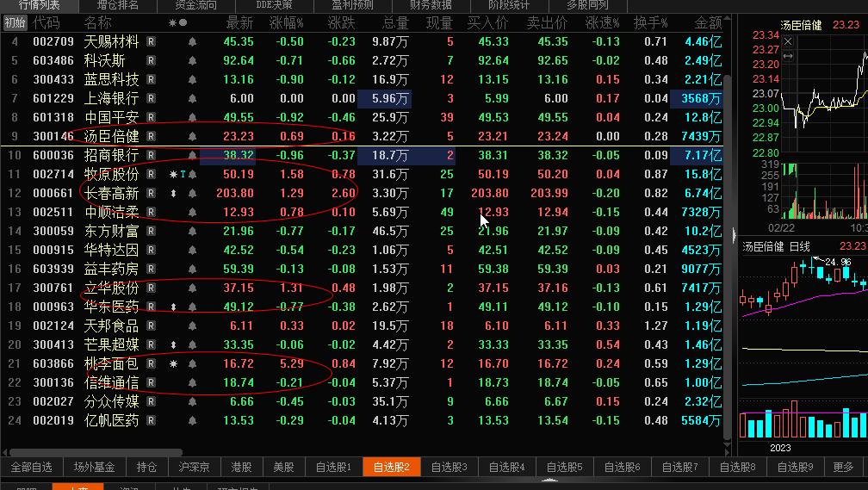Image resolution: width=868 pixels, height=490 pixels.
Task: Open the 更多 watchlist groups menu
Action: (843, 467)
